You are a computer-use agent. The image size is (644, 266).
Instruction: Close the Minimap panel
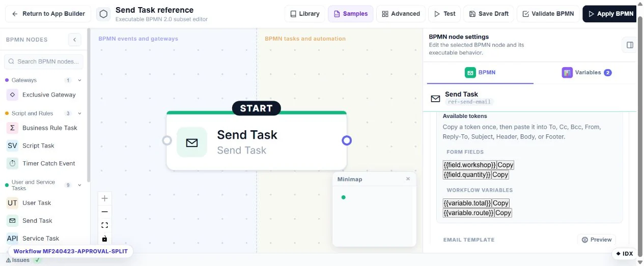[x=408, y=179]
